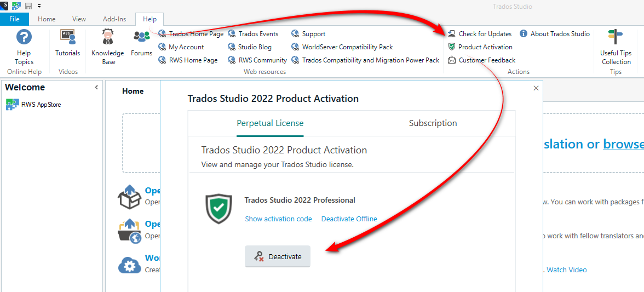
Task: Open the Tutorials videos
Action: click(x=68, y=43)
